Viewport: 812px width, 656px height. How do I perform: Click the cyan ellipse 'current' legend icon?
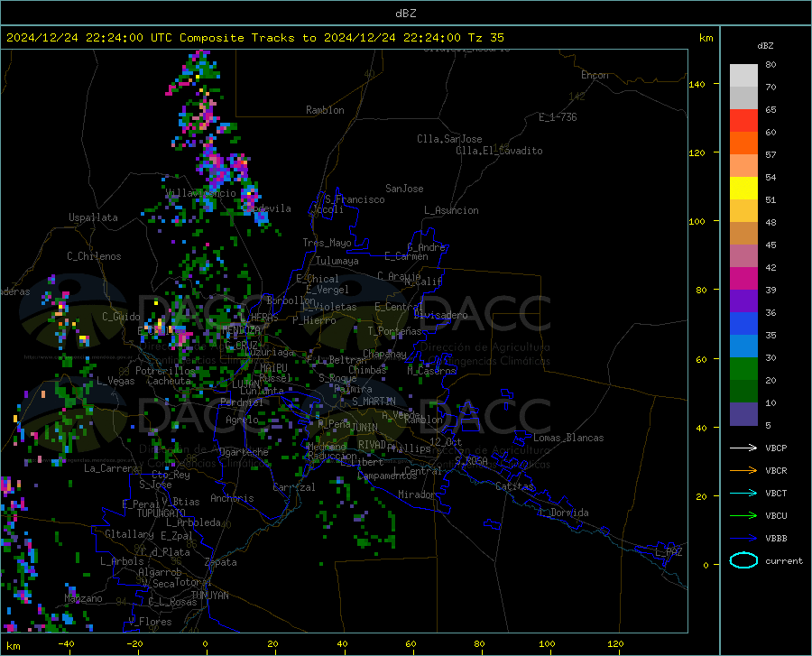point(743,560)
